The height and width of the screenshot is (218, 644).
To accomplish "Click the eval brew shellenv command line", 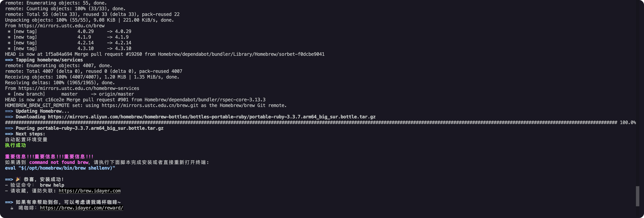I will coord(60,168).
